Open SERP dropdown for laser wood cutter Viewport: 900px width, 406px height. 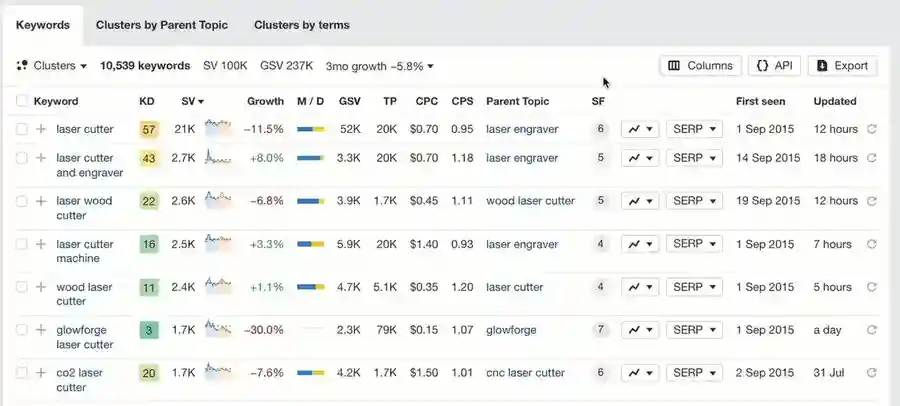pos(694,201)
